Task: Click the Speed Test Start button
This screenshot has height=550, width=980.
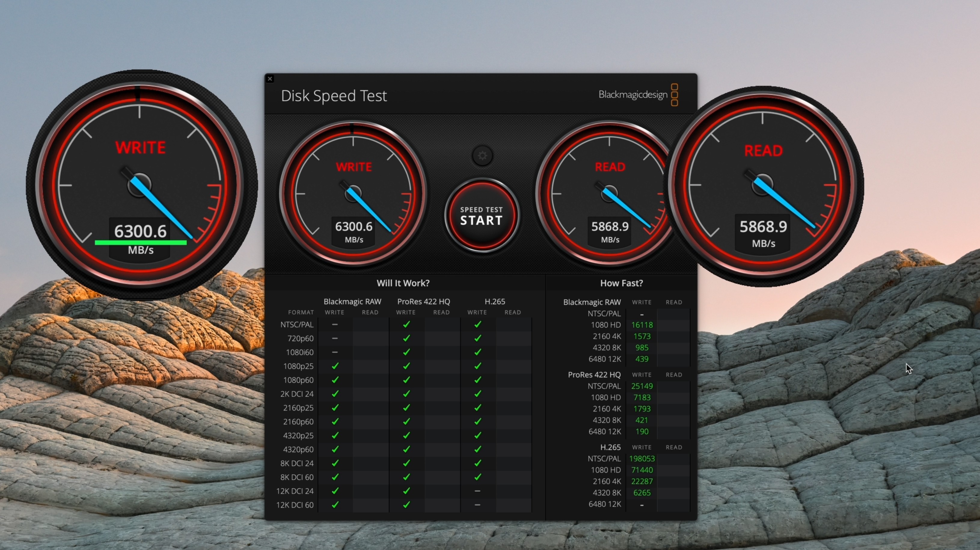Action: [482, 216]
